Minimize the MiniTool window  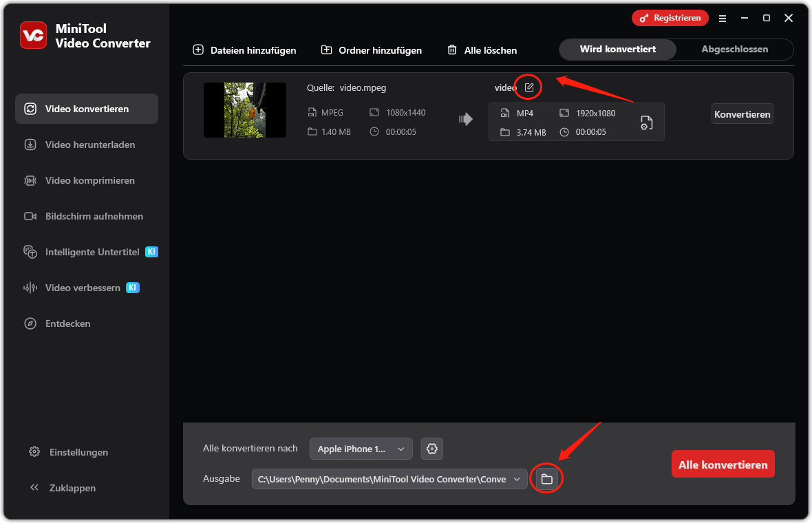[x=744, y=18]
